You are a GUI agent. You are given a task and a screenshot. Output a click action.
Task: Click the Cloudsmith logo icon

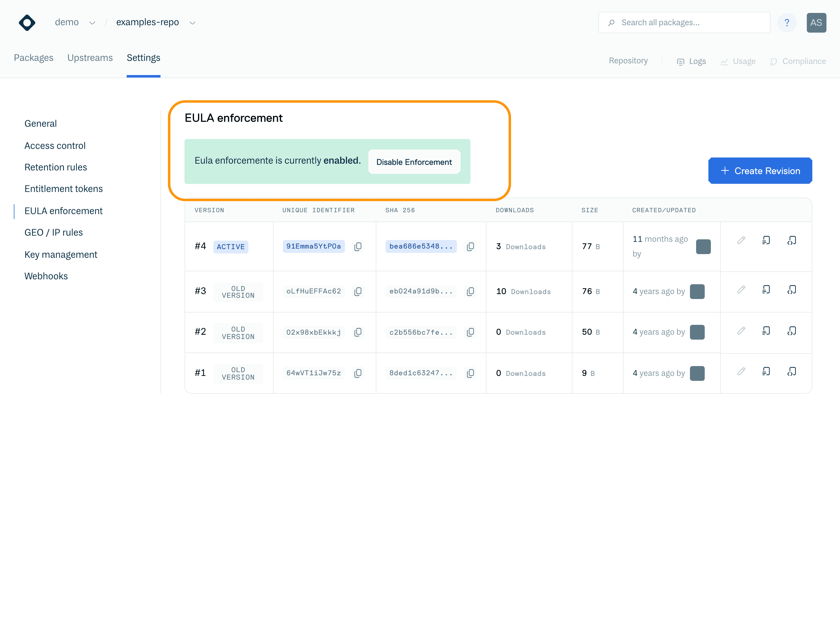(27, 23)
